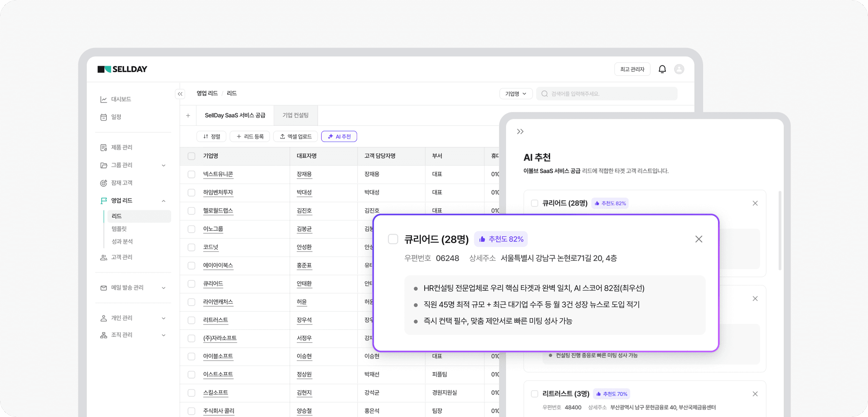This screenshot has height=417, width=868.
Task: Go to 잠재 고객 in sidebar
Action: coord(121,183)
